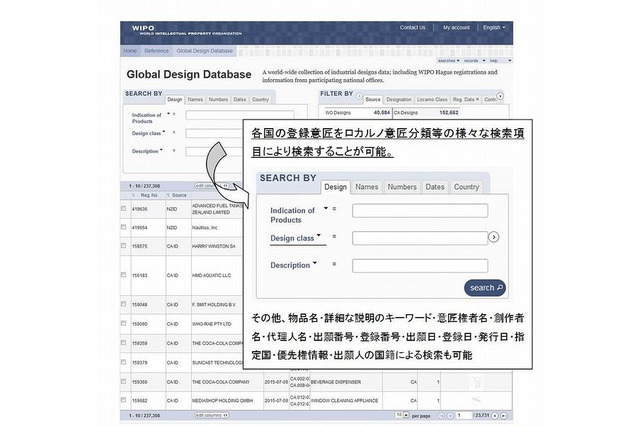Switch to Names tab in enlarged callout

(x=367, y=187)
